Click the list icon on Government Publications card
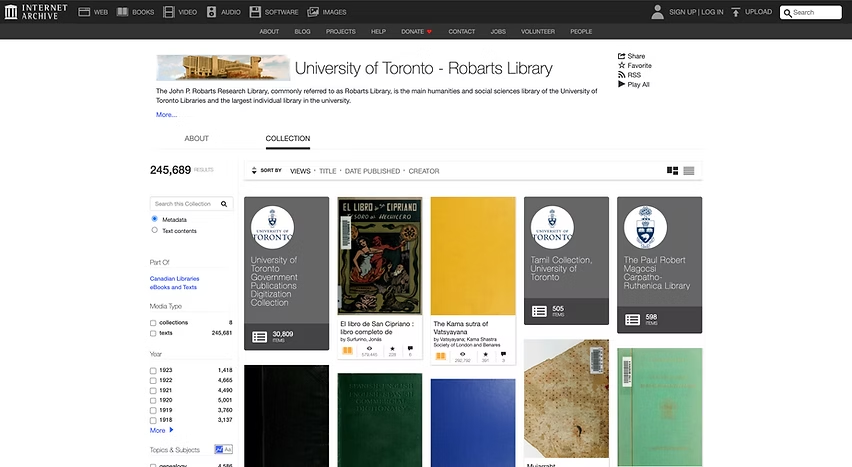The image size is (852, 467). pyautogui.click(x=260, y=337)
